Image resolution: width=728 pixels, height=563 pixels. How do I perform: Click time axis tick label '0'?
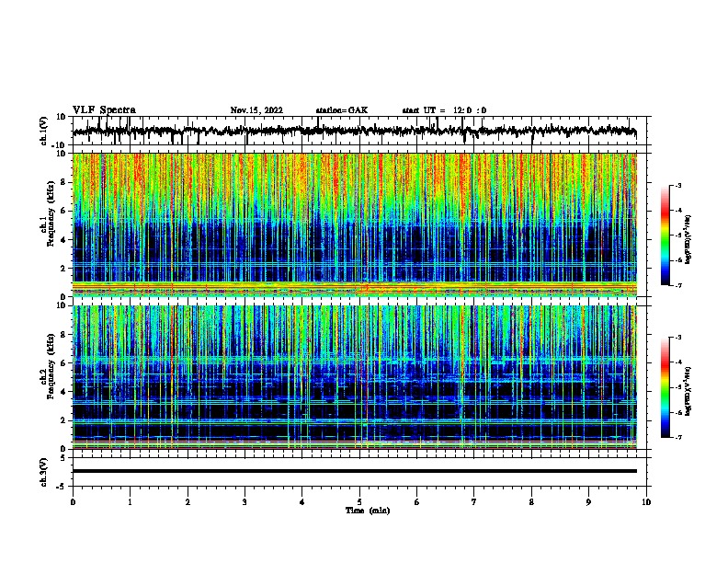73,502
